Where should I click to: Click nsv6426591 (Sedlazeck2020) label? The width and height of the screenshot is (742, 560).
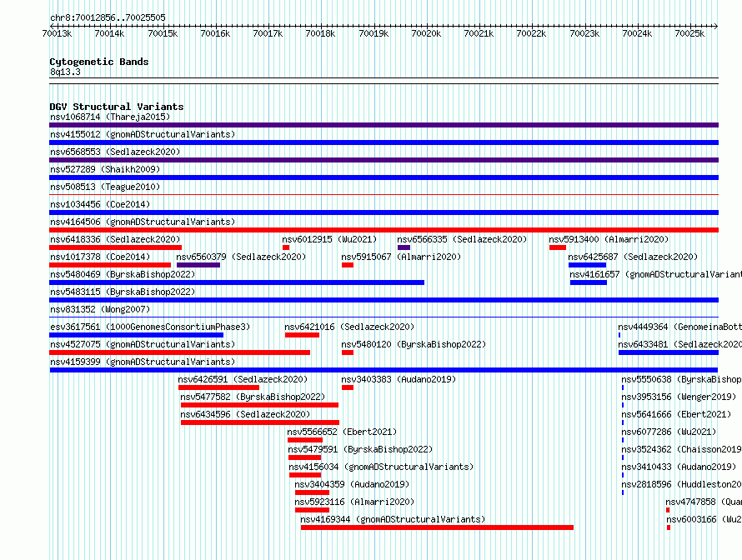point(243,379)
